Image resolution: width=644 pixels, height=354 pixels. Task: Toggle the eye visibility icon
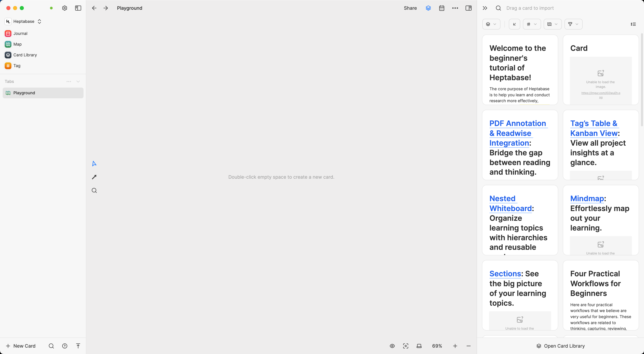point(392,346)
